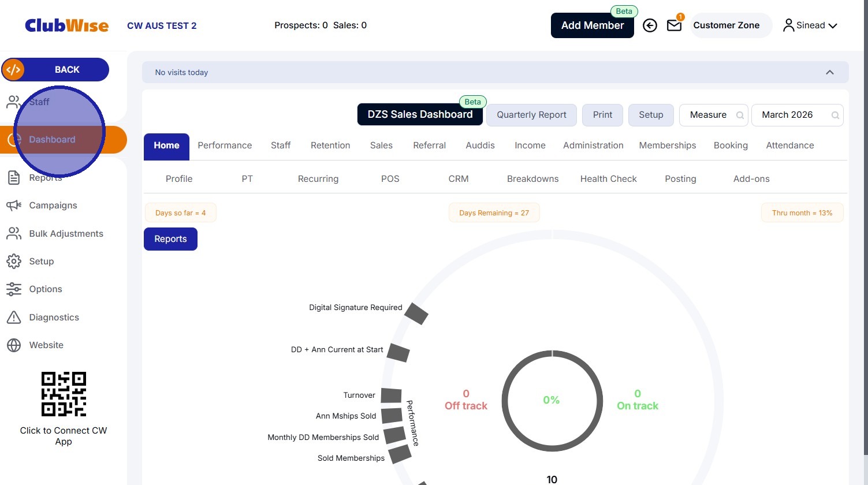Image resolution: width=868 pixels, height=485 pixels.
Task: Select the Breakdowns sub-tab
Action: coord(533,179)
